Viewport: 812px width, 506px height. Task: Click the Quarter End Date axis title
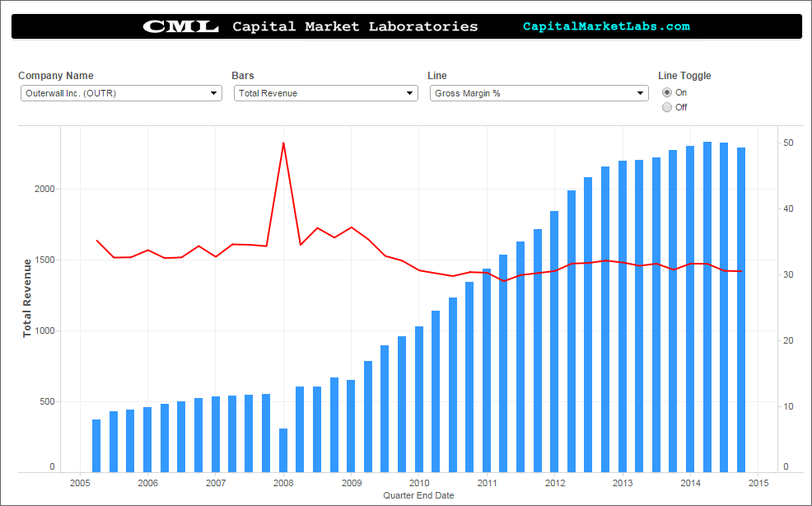point(418,495)
